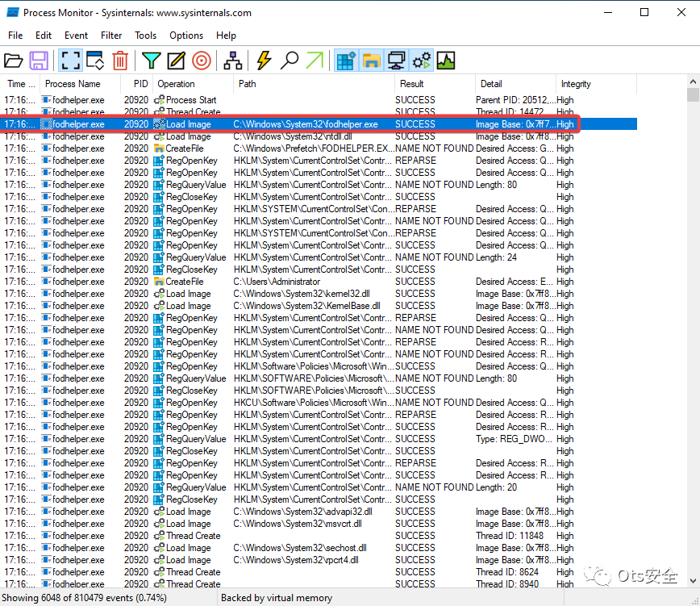Screen dimensions: 700x606
Task: Toggle the Autoscroll icon
Action: (95, 61)
